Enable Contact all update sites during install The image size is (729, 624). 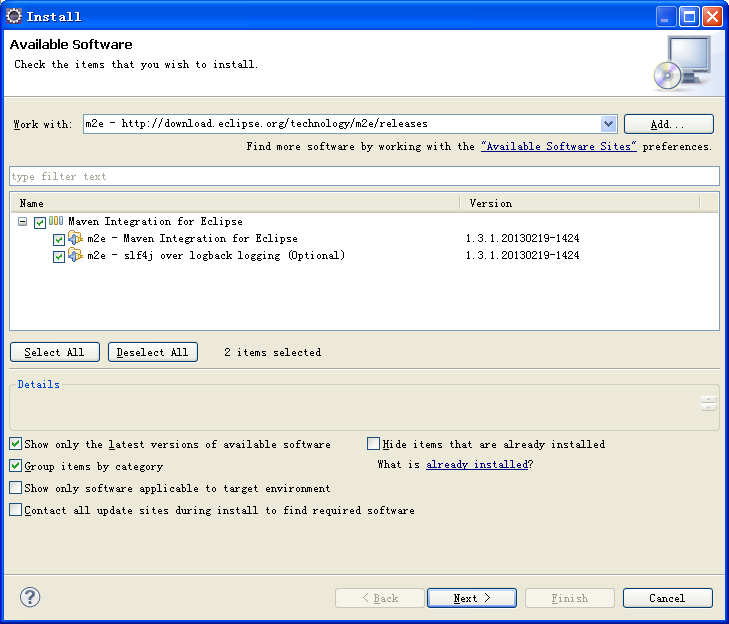tap(15, 510)
